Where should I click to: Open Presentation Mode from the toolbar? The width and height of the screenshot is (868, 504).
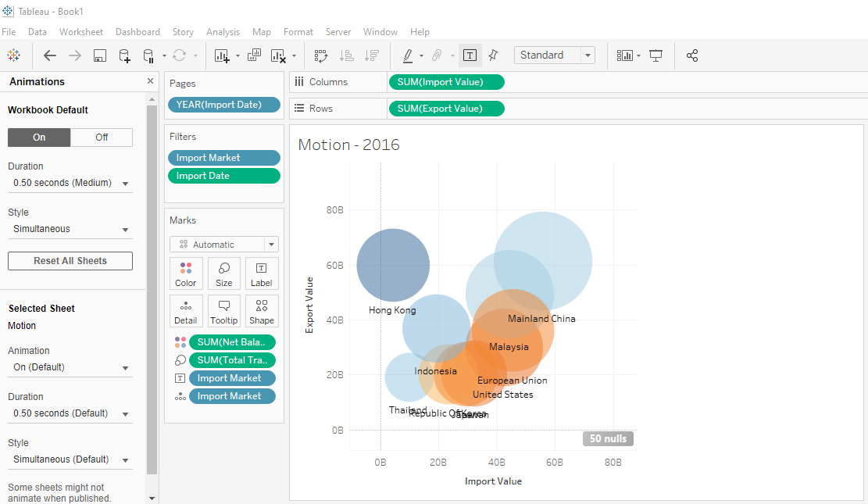(656, 55)
